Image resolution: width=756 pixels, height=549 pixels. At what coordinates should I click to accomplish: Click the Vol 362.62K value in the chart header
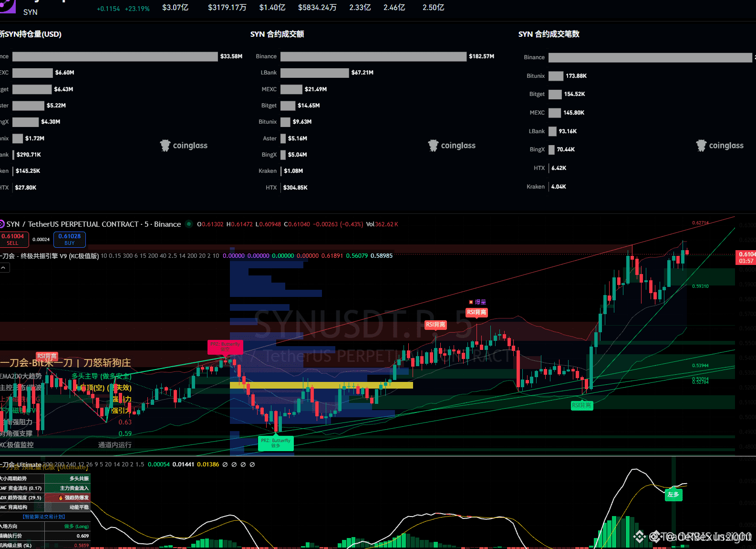382,224
